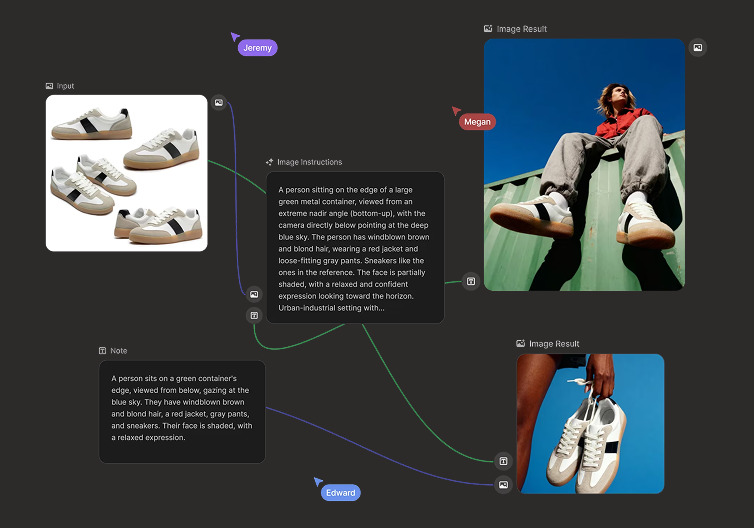Click the Note node header icon
This screenshot has height=528, width=754.
(x=102, y=351)
